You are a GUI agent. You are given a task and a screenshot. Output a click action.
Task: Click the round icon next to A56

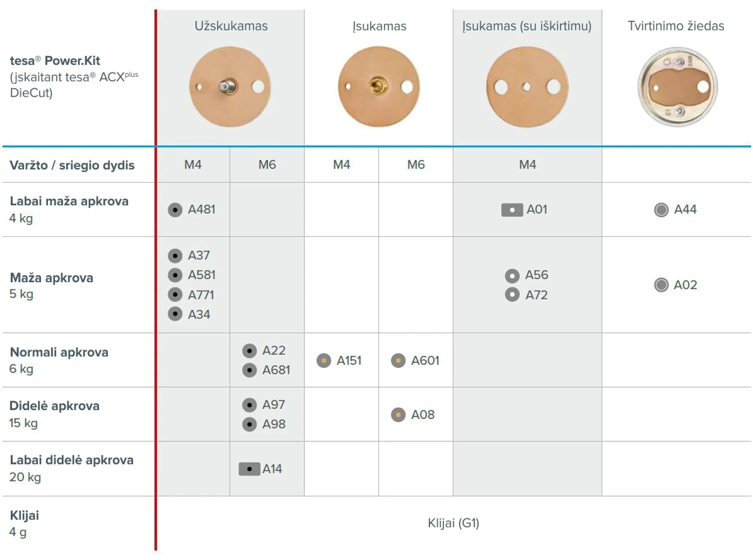click(x=512, y=275)
